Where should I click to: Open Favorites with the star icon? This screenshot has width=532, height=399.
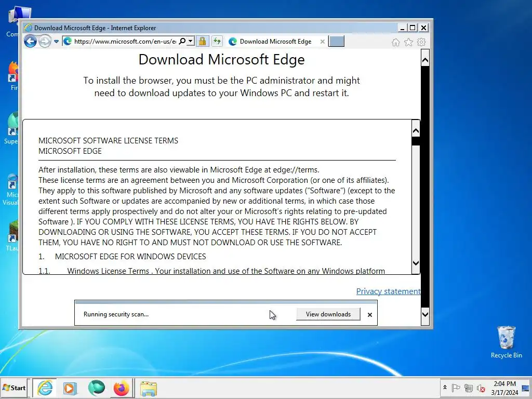tap(408, 42)
